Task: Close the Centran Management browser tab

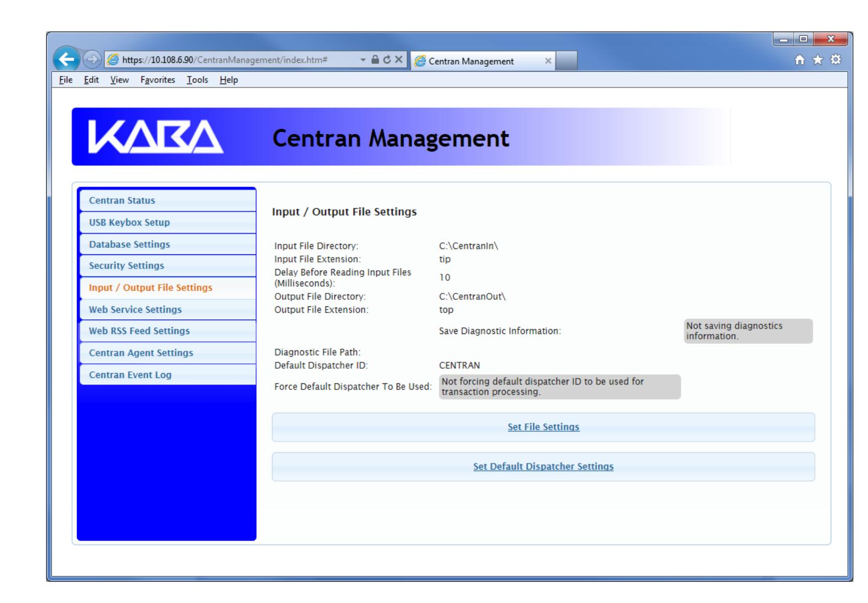Action: (x=548, y=61)
